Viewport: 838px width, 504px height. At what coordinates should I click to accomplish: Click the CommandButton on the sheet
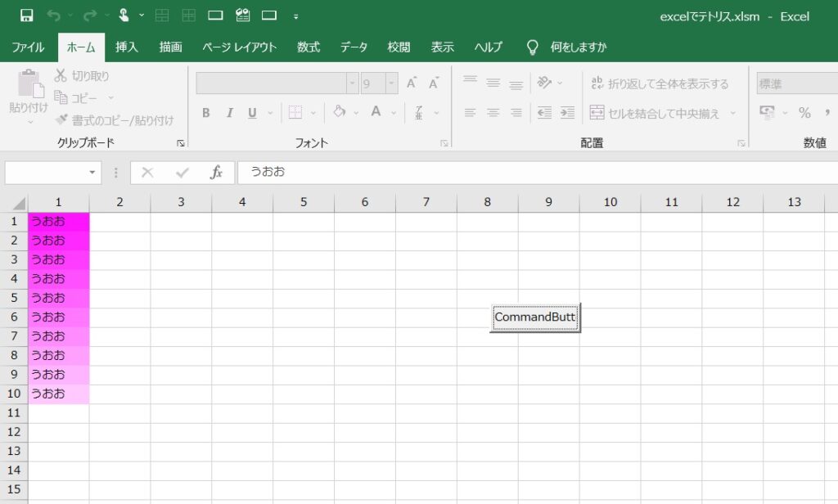coord(535,317)
